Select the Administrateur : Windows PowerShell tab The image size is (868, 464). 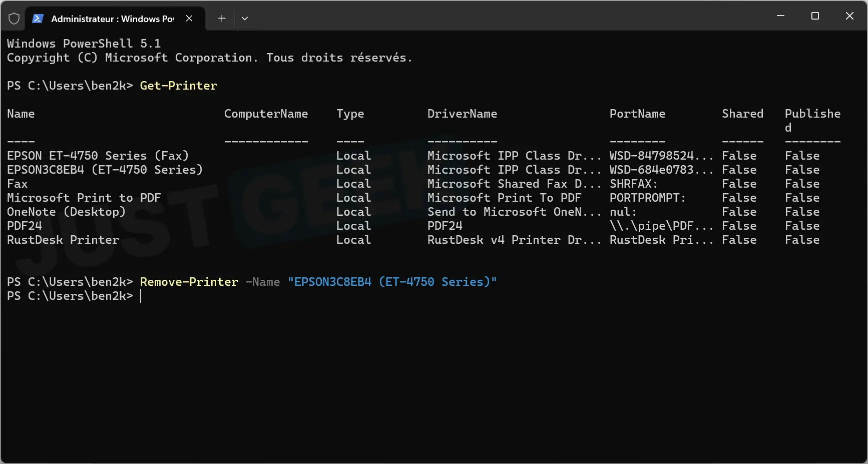[115, 19]
